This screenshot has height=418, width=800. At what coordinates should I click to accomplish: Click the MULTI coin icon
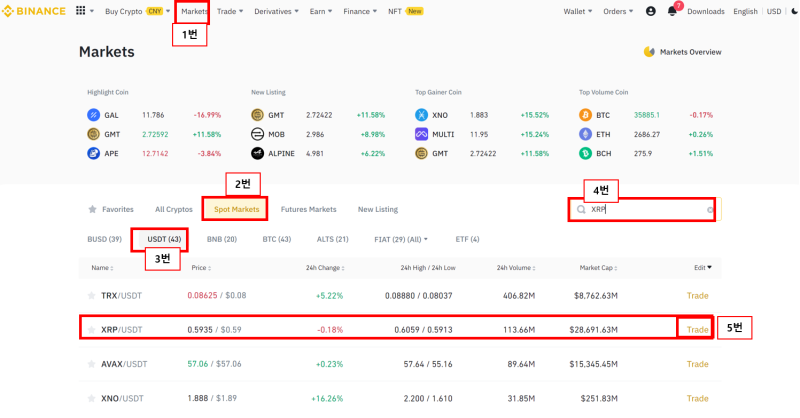pyautogui.click(x=421, y=134)
